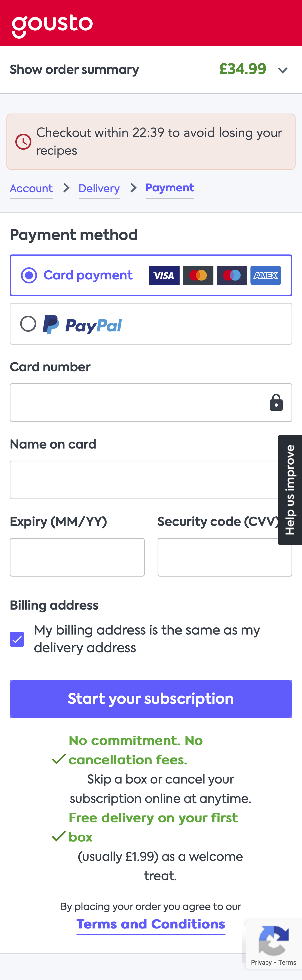The height and width of the screenshot is (980, 302).
Task: Click the AMEX card icon
Action: click(265, 275)
